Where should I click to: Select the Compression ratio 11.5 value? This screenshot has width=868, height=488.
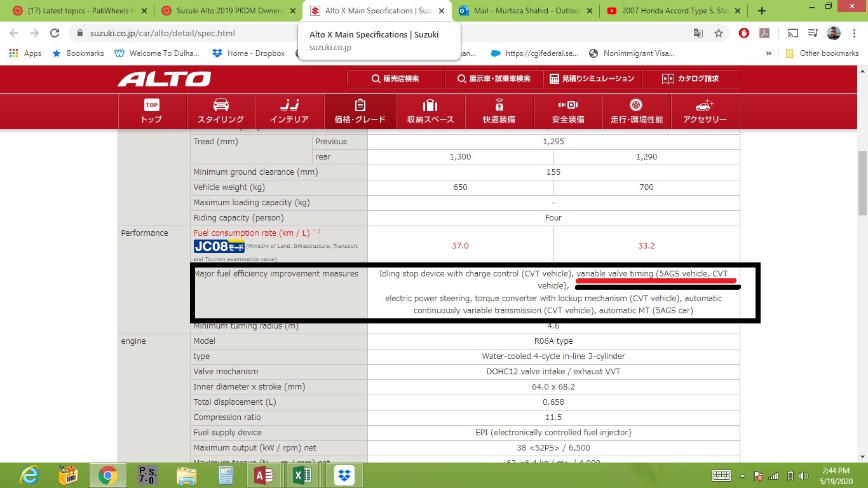(x=553, y=417)
